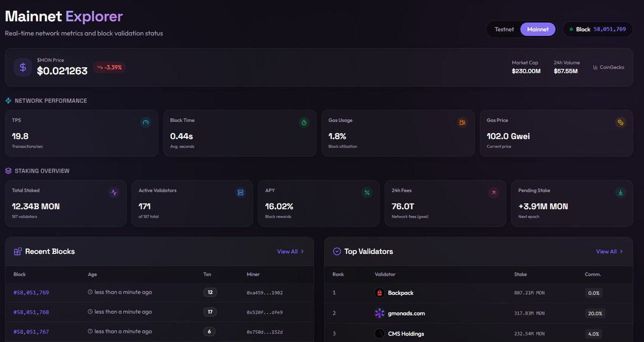The height and width of the screenshot is (342, 644).
Task: Click the Staking Overview layers icon
Action: [x=9, y=171]
